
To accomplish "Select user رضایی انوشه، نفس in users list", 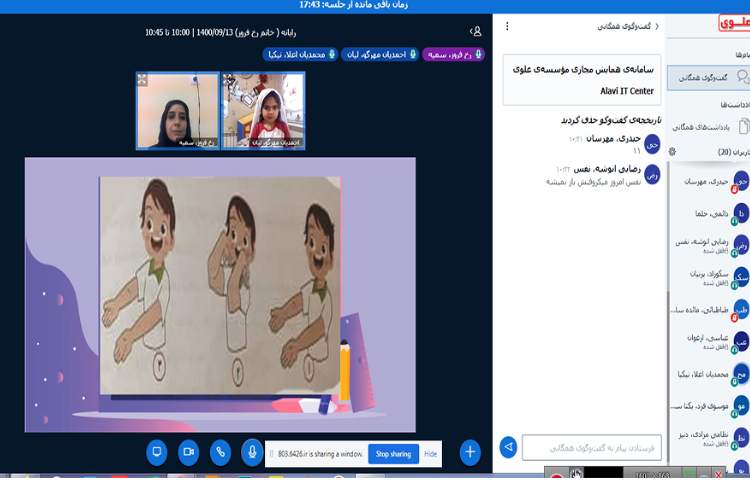I will click(710, 245).
